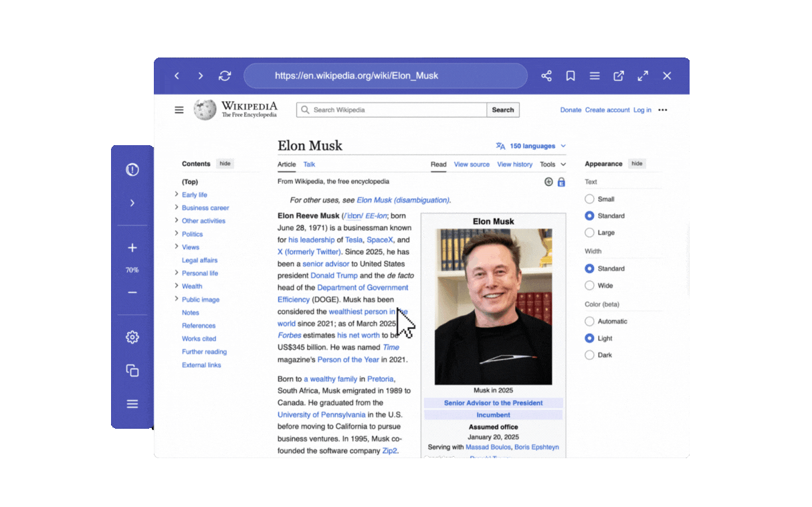Click the zoom in plus icon

(x=132, y=248)
